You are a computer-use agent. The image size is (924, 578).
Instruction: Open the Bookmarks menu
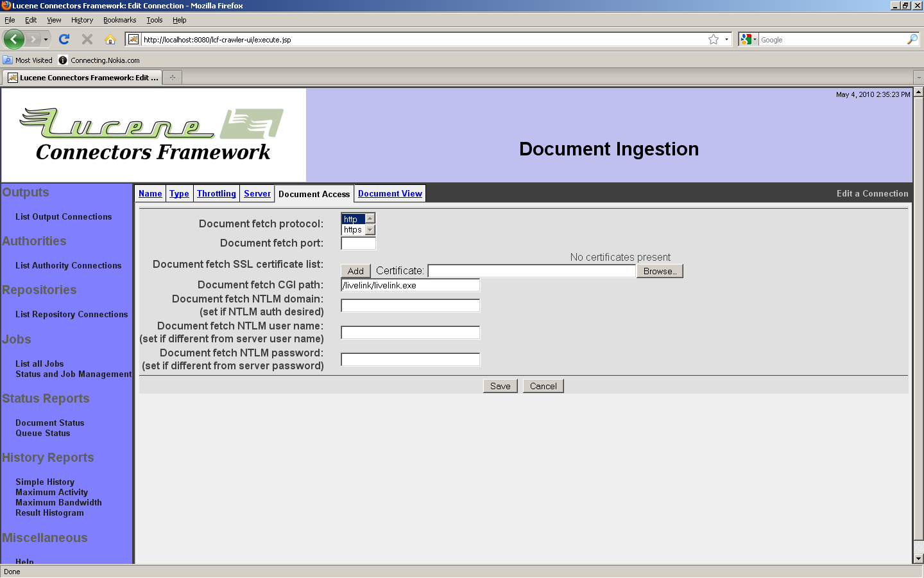pos(119,20)
